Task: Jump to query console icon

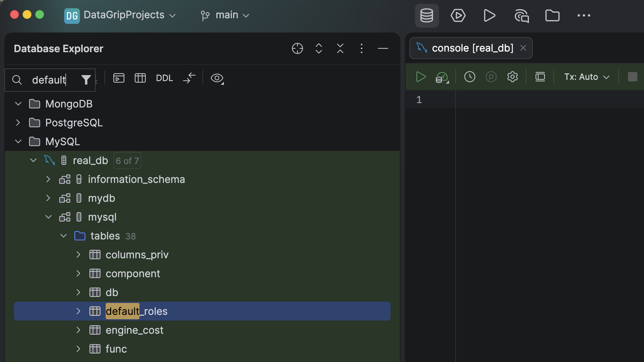Action: 119,78
